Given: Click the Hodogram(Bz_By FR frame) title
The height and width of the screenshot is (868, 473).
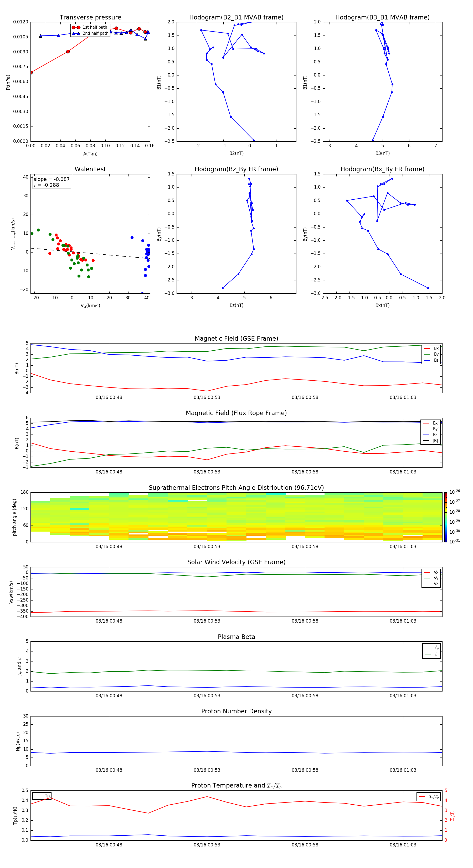Looking at the screenshot, I should tap(236, 169).
